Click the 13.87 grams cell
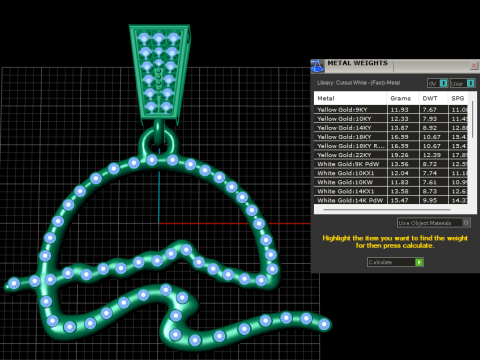Viewport: 480px width, 360px height. tap(403, 128)
